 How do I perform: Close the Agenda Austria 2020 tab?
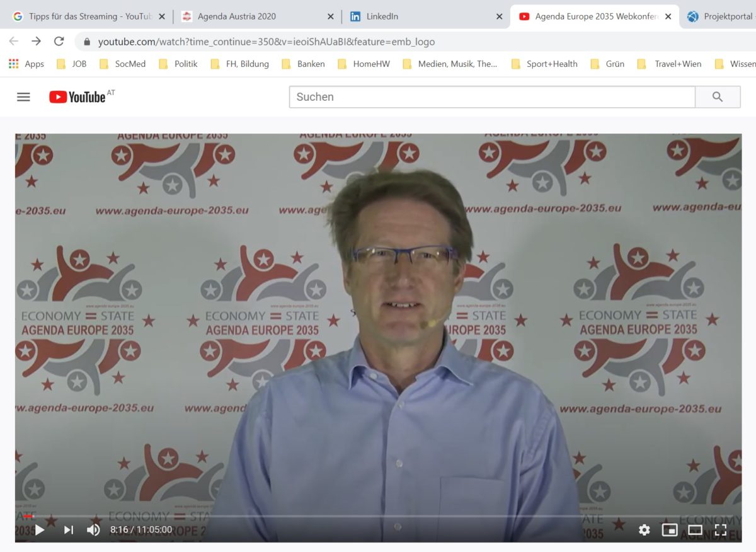tap(331, 16)
